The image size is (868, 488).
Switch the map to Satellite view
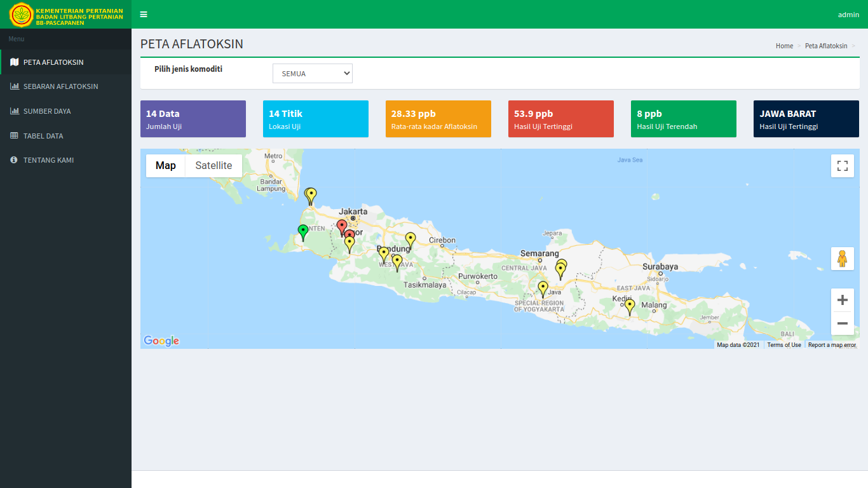(x=214, y=166)
